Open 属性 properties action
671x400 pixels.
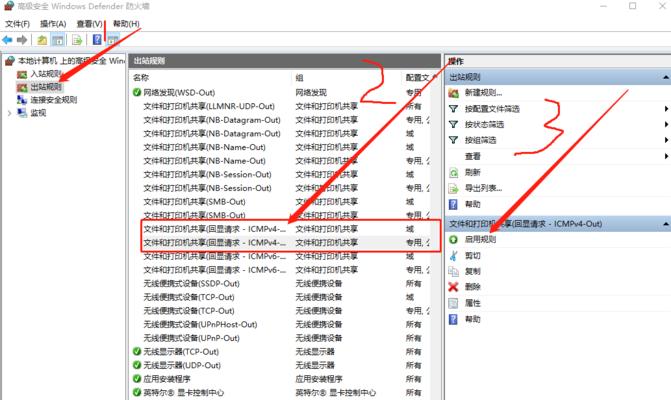(x=472, y=303)
